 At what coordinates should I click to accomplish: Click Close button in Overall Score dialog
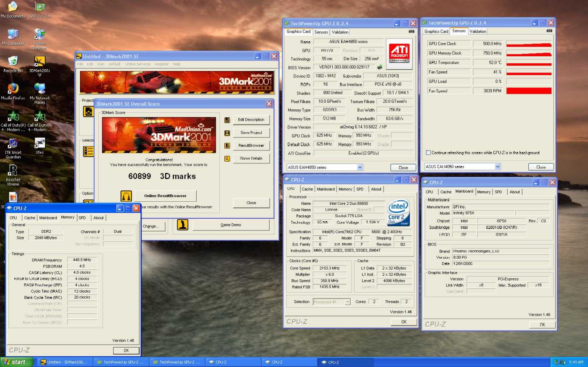[x=251, y=203]
